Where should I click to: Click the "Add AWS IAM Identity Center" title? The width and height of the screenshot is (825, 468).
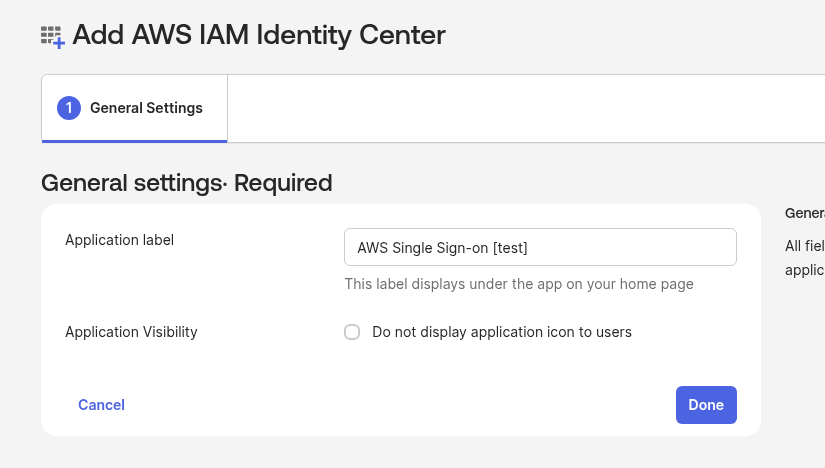click(259, 36)
